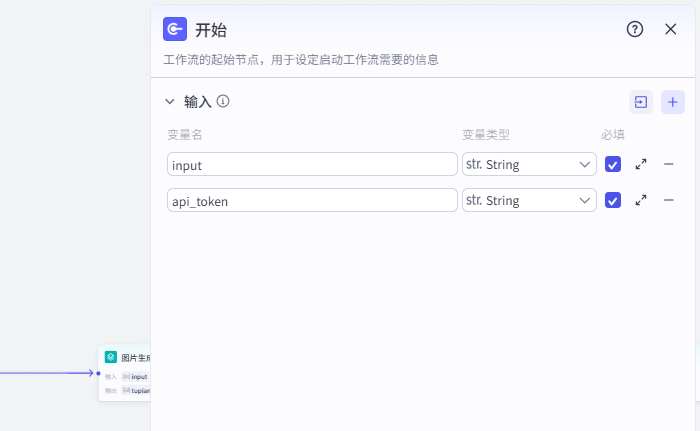Open variable type dropdown for api_token
The height and width of the screenshot is (431, 700).
[529, 200]
